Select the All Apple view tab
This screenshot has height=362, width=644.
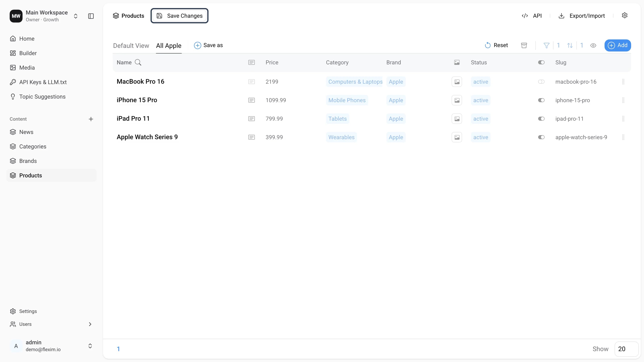(169, 45)
